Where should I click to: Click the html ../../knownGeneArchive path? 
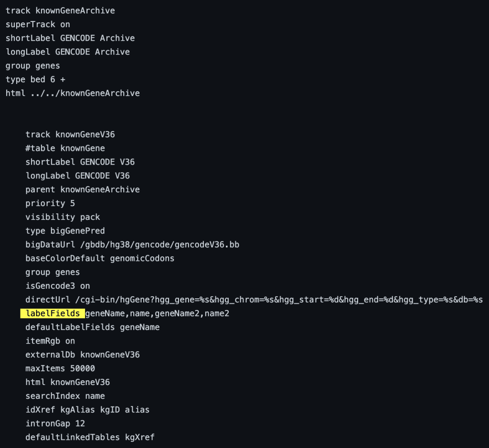(73, 93)
